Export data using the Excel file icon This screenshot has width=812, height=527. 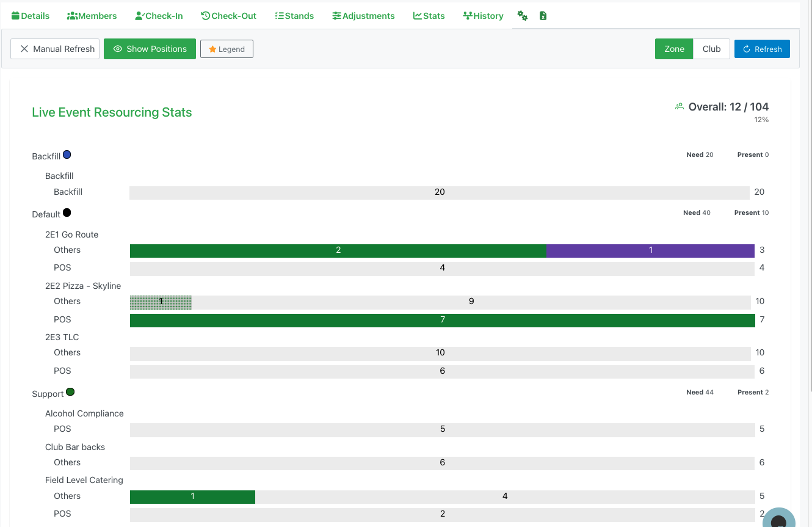[x=543, y=16]
